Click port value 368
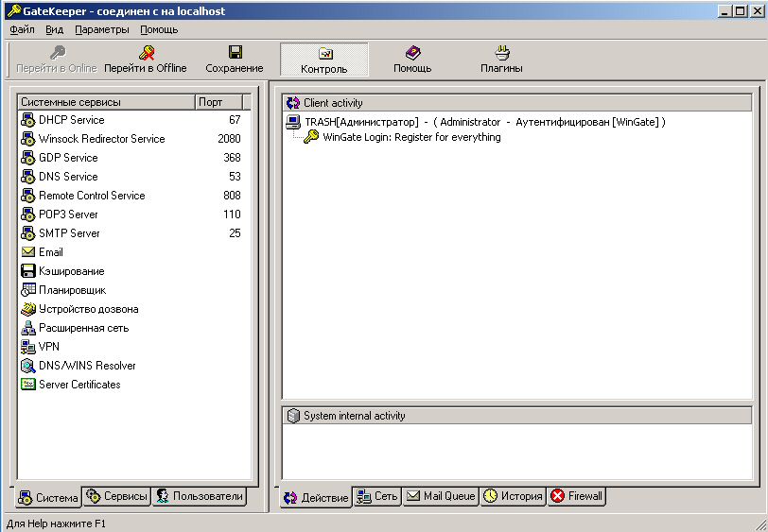768x532 pixels. click(x=232, y=158)
